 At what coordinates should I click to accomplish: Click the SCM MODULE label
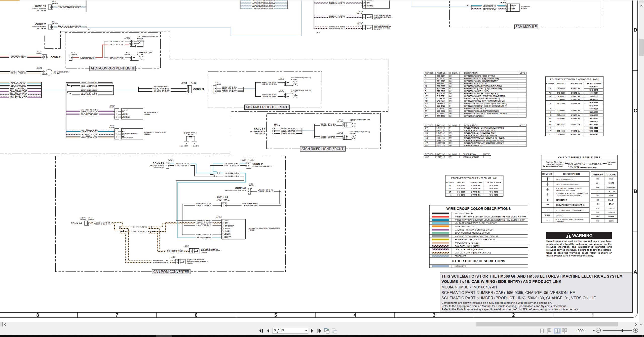point(526,27)
